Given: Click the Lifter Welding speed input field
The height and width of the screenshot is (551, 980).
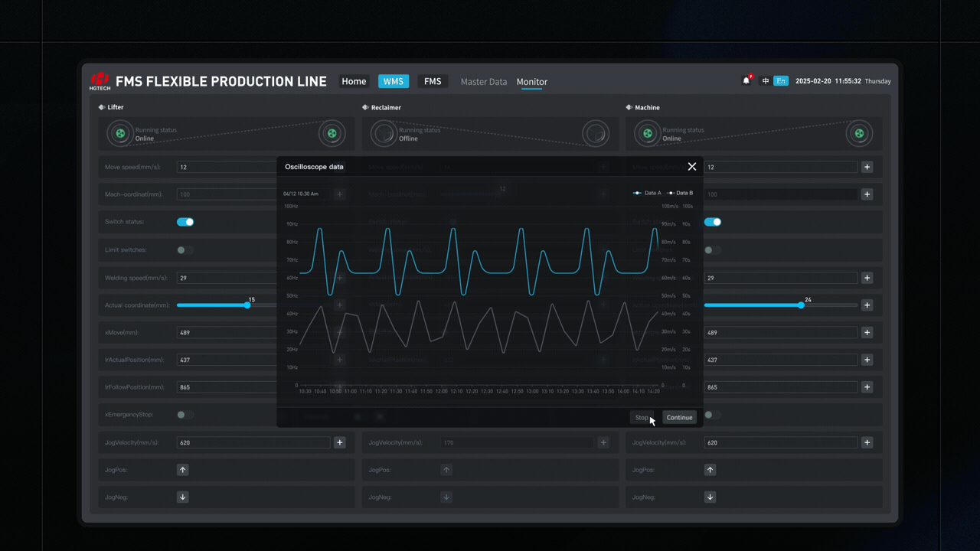Looking at the screenshot, I should (x=227, y=278).
